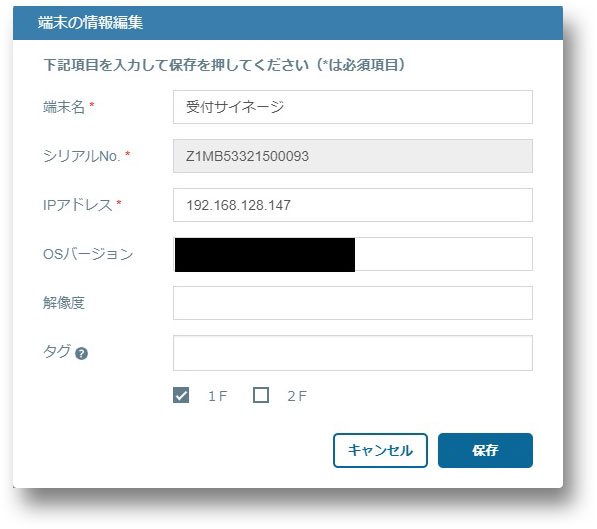Click the 端末の情報編集 dialog title bar
Viewport: 597px width, 529px height.
click(x=288, y=23)
